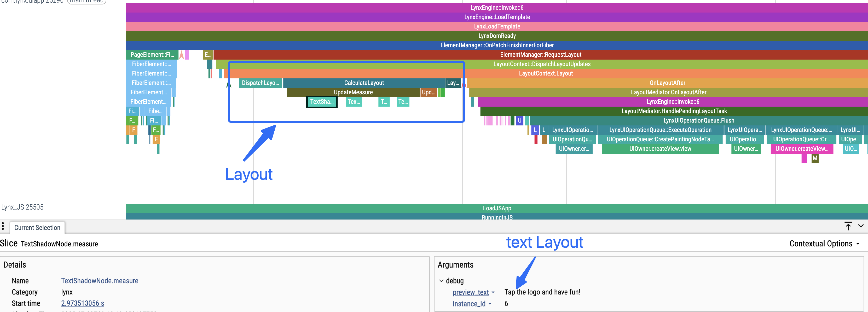Select the UIOwner.createView.view slice
868x312 pixels.
pos(660,149)
